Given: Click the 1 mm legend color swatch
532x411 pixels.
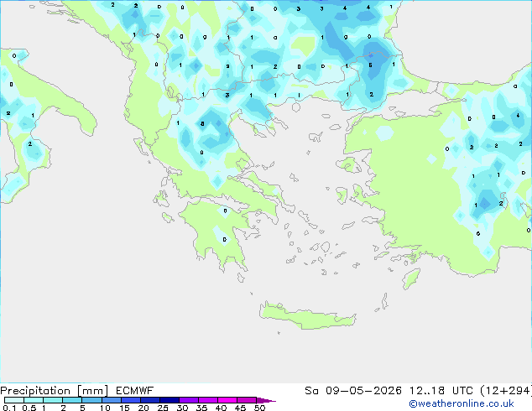Looking at the screenshot, I should 53,400.
